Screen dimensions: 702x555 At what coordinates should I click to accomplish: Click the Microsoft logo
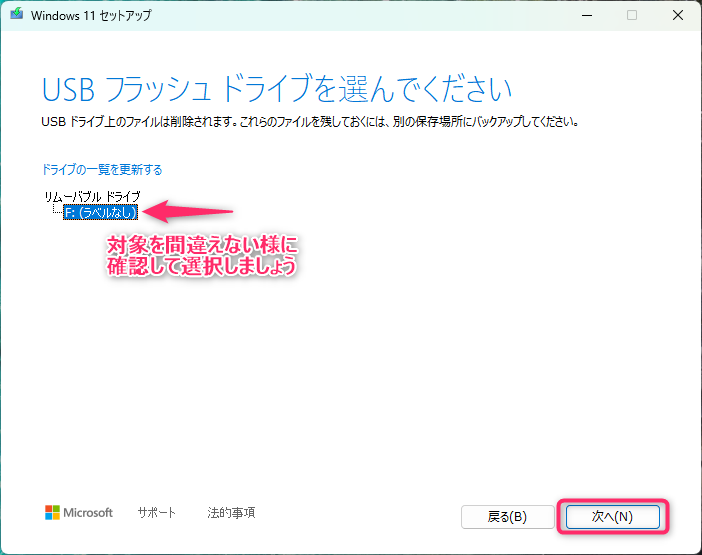pos(79,512)
